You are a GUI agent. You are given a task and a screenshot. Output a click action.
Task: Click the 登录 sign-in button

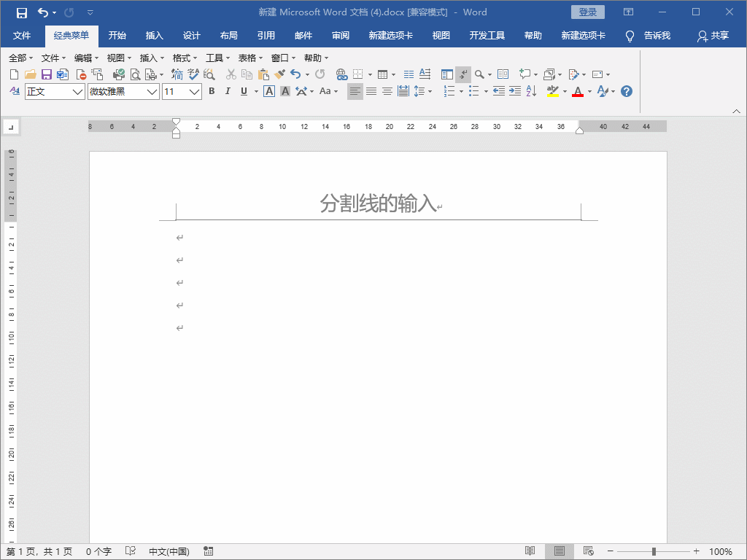588,12
